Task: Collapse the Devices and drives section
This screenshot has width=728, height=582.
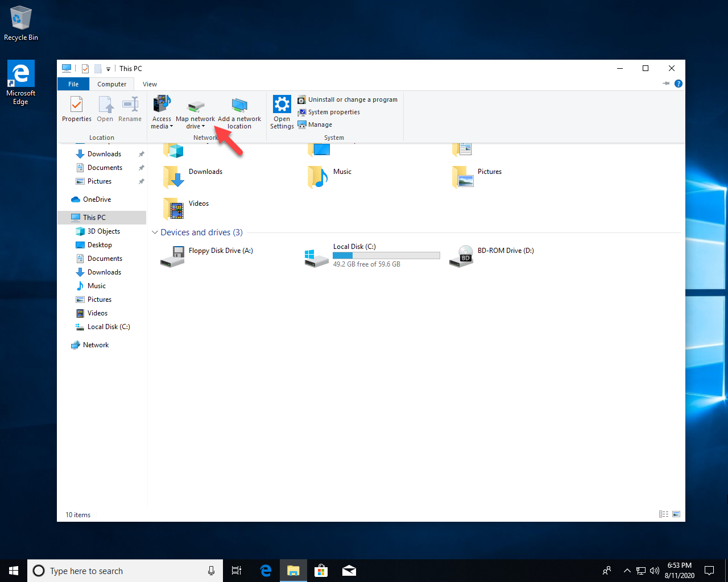Action: [155, 232]
